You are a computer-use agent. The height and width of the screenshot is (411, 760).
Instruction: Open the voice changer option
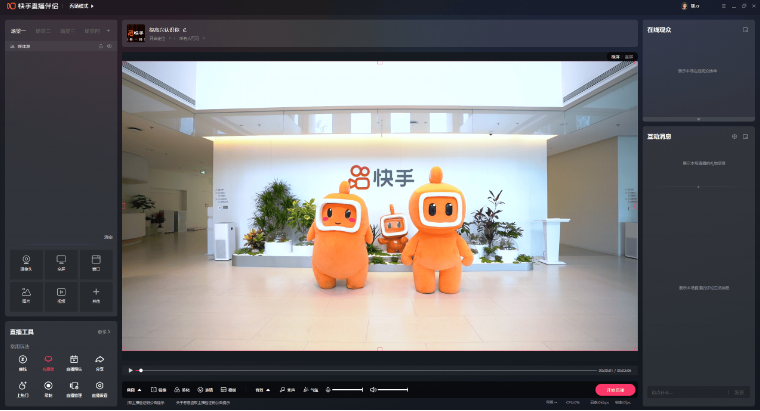(287, 390)
